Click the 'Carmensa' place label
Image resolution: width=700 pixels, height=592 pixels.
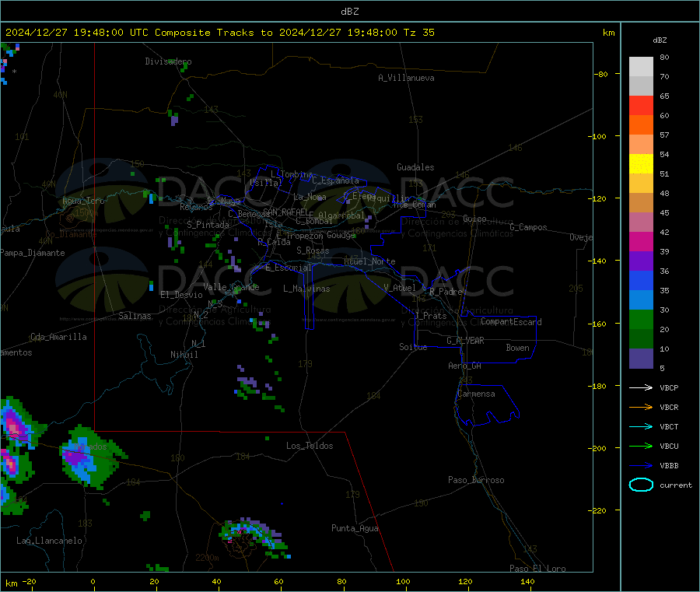(476, 394)
